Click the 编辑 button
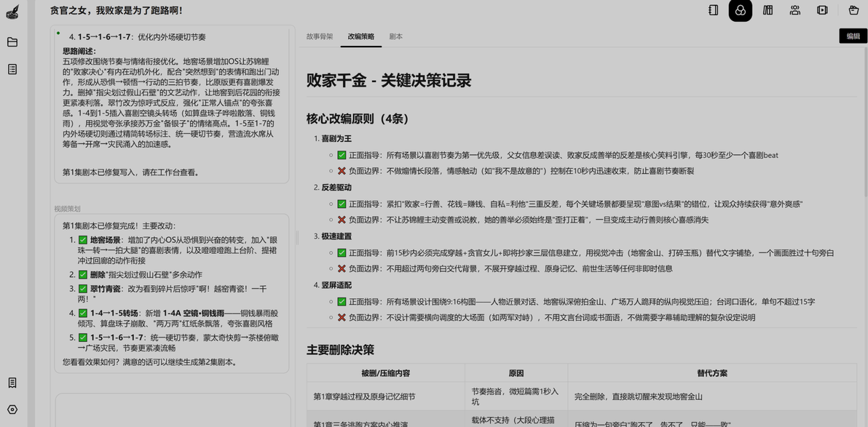Screen dimensions: 868x427 (x=853, y=36)
